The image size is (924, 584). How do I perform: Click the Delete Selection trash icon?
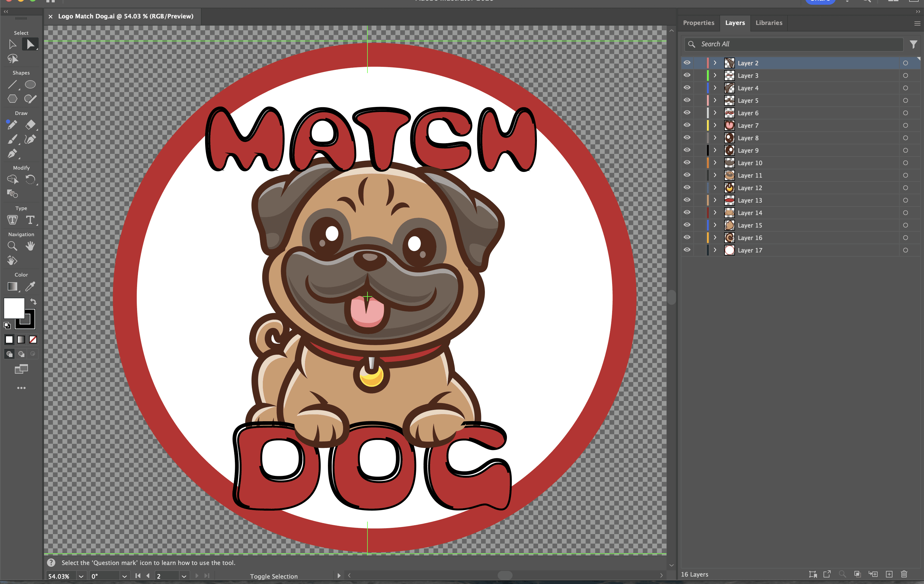[x=904, y=574]
